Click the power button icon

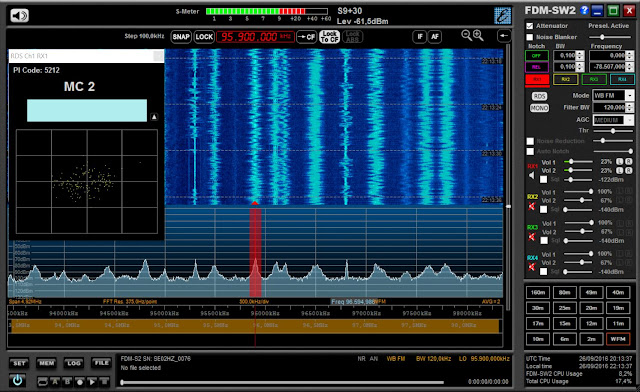click(18, 381)
